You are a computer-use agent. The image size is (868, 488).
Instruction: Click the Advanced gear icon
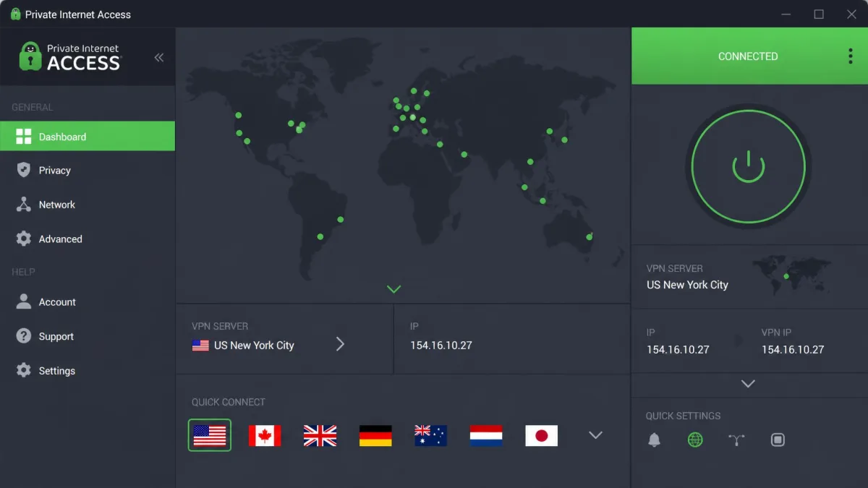pyautogui.click(x=24, y=239)
